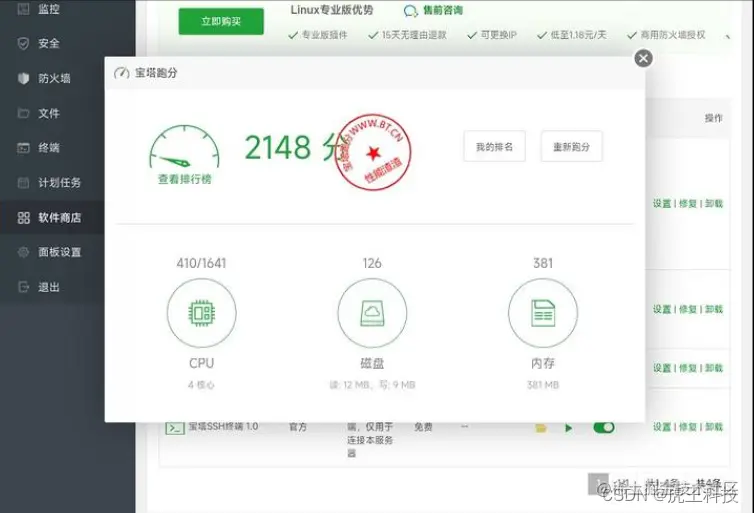The width and height of the screenshot is (754, 513).
Task: Open the 查看排行榜 link
Action: [185, 179]
